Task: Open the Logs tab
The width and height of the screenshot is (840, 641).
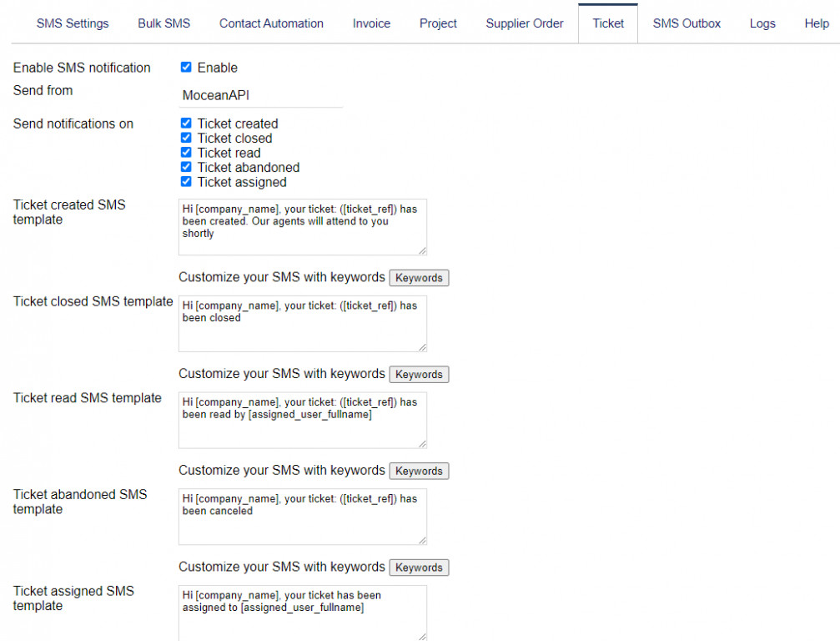Action: click(x=762, y=23)
